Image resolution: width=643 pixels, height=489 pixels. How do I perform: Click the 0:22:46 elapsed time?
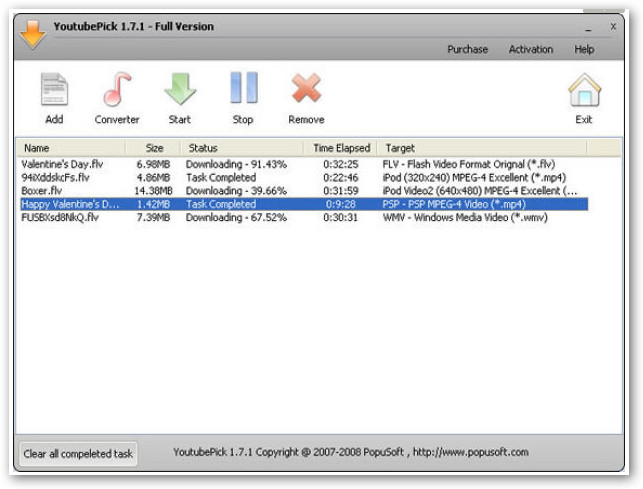pos(340,178)
